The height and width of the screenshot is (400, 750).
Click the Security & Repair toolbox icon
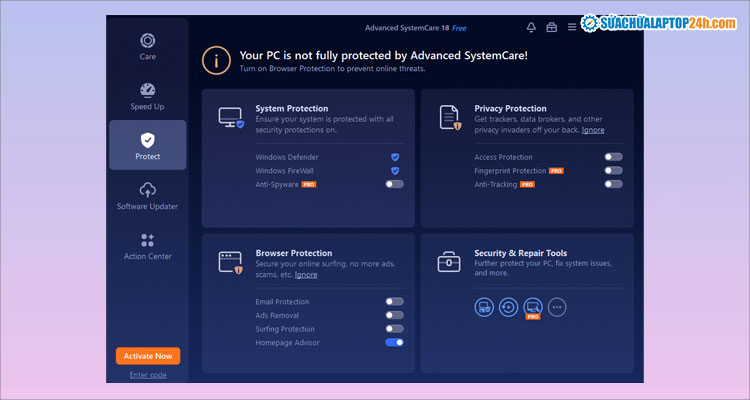[x=449, y=262]
